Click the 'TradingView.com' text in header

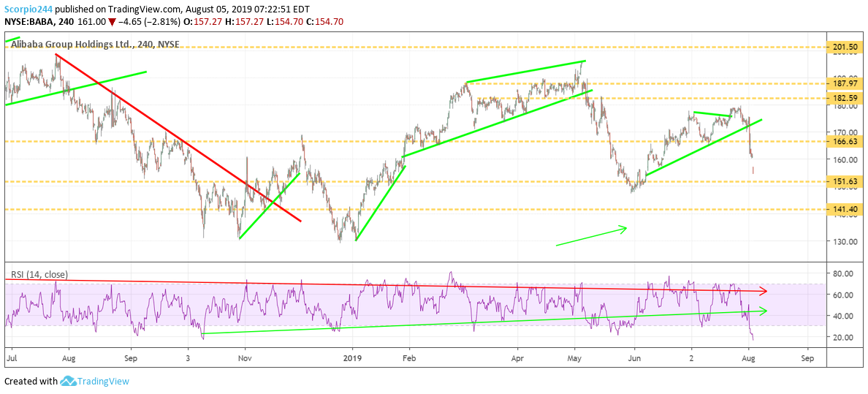[x=142, y=9]
